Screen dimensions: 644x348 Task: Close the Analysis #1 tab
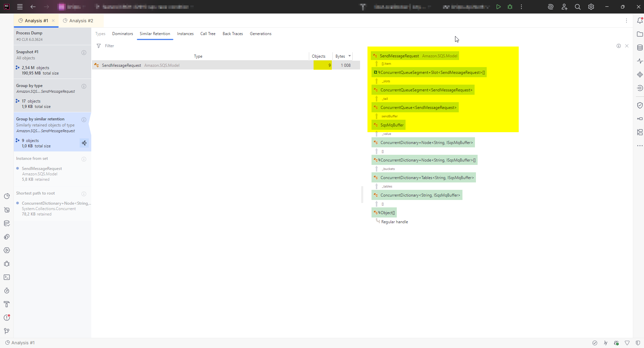click(53, 21)
